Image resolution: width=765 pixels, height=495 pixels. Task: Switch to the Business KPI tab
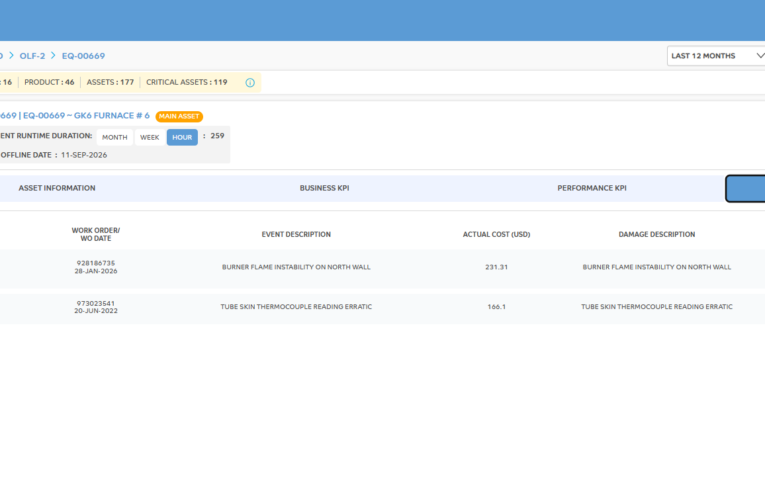[324, 188]
